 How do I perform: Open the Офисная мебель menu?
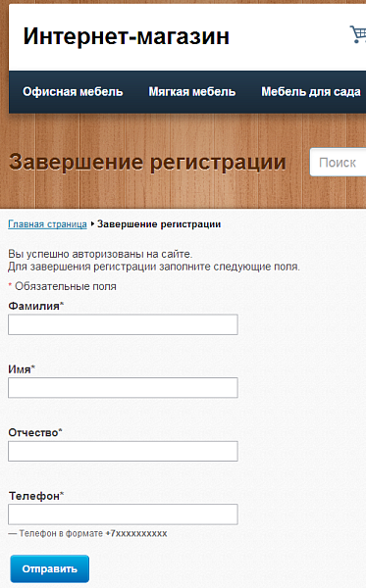[73, 92]
